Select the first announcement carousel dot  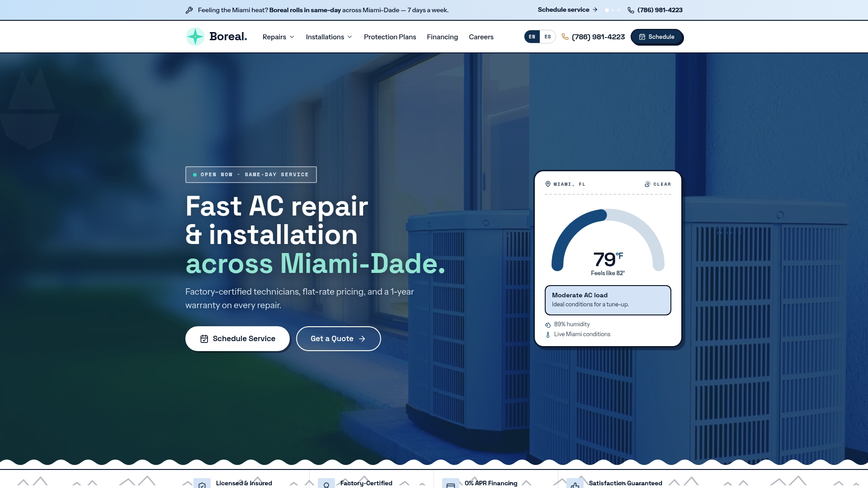tap(607, 10)
